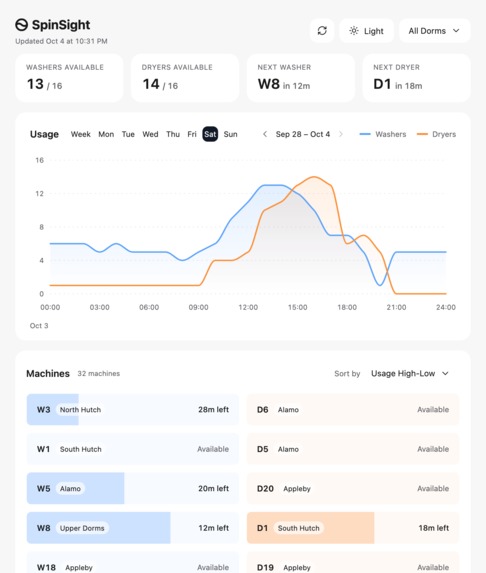Viewport: 486px width, 573px height.
Task: Go to previous week with left chevron
Action: (x=265, y=134)
